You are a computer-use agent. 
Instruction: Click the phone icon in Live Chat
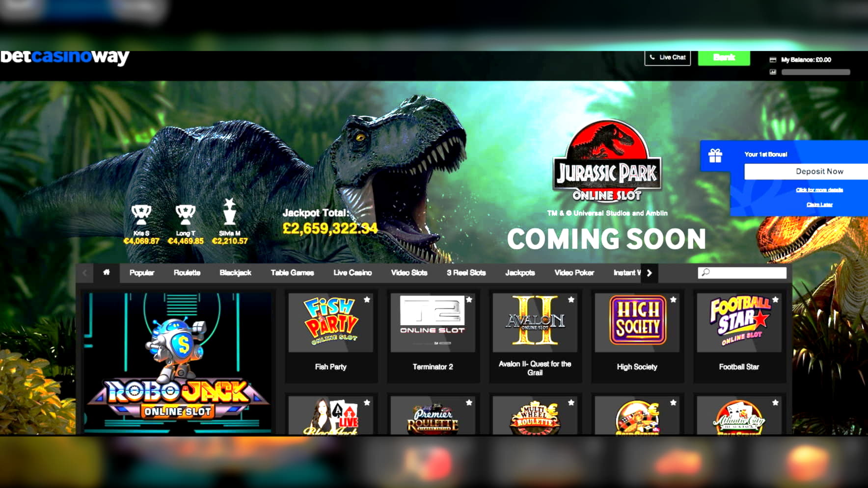coord(652,57)
